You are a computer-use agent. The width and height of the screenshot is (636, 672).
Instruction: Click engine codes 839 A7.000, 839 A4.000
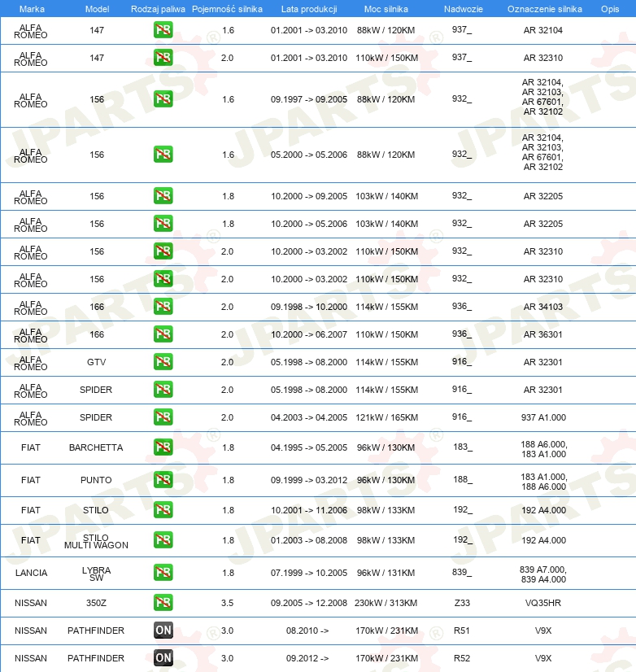pyautogui.click(x=543, y=574)
